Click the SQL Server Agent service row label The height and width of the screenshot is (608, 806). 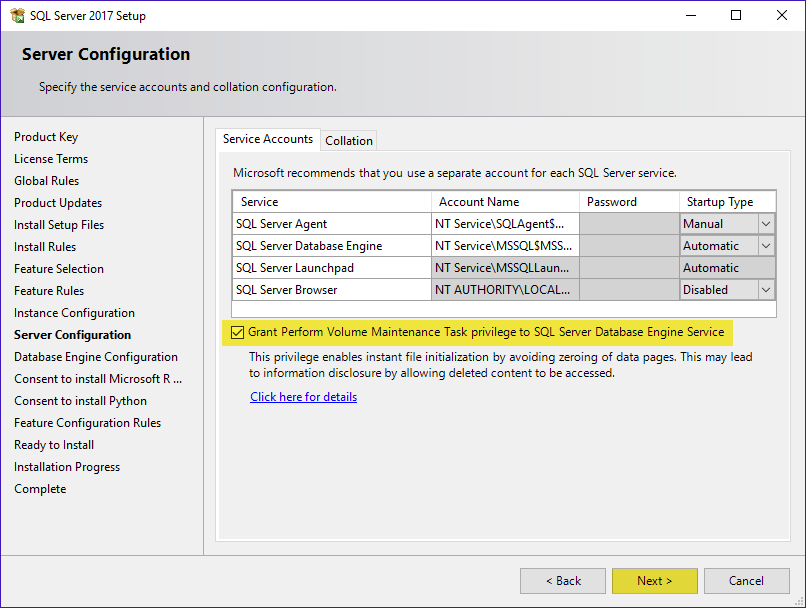point(281,224)
